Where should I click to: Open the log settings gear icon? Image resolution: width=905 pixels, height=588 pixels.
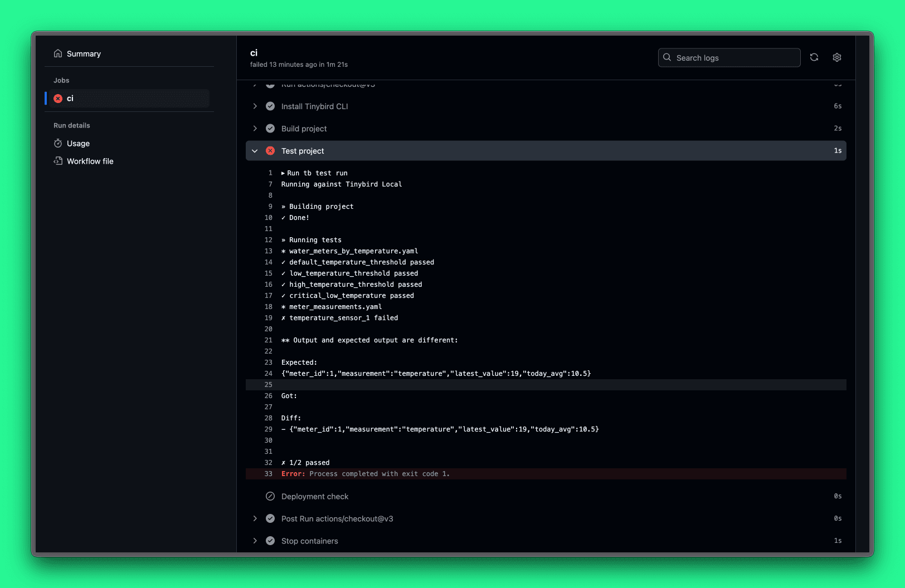(837, 57)
